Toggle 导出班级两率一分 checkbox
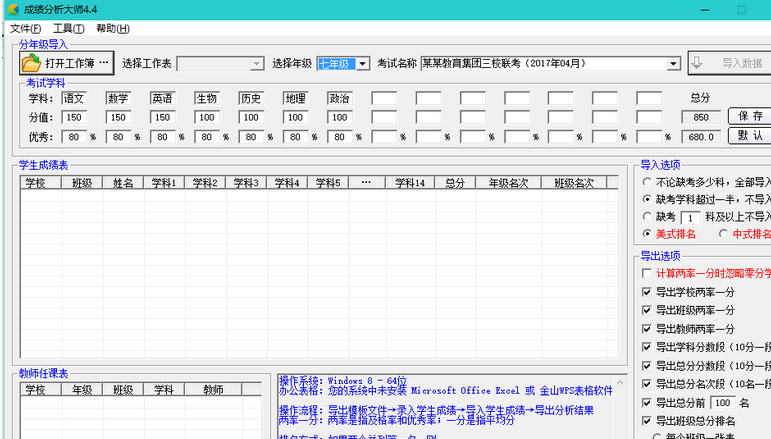 point(647,310)
